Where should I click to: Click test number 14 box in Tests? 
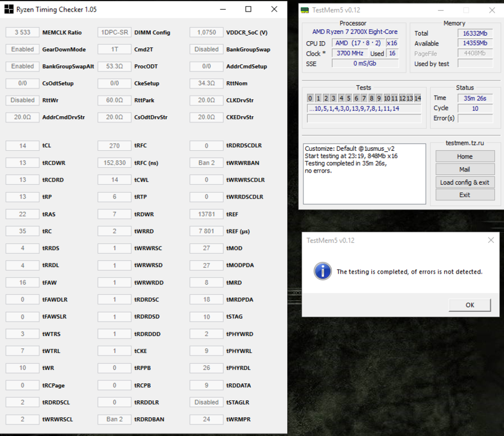(417, 98)
